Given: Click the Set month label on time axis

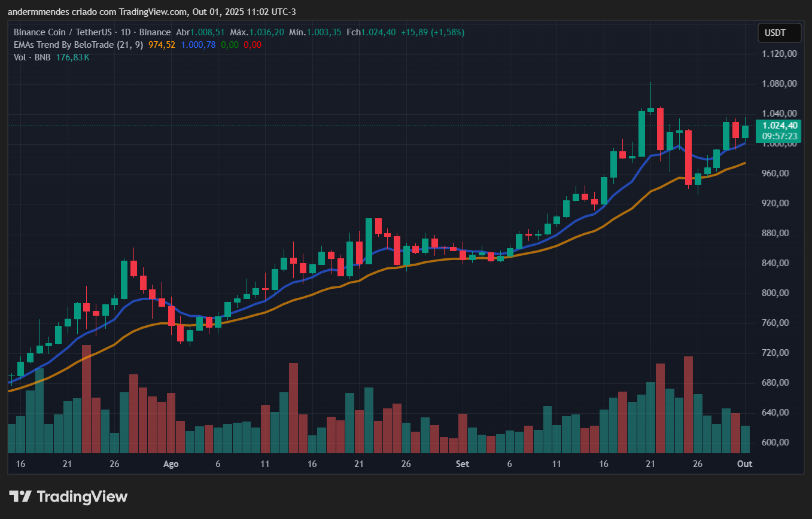Looking at the screenshot, I should click(462, 464).
